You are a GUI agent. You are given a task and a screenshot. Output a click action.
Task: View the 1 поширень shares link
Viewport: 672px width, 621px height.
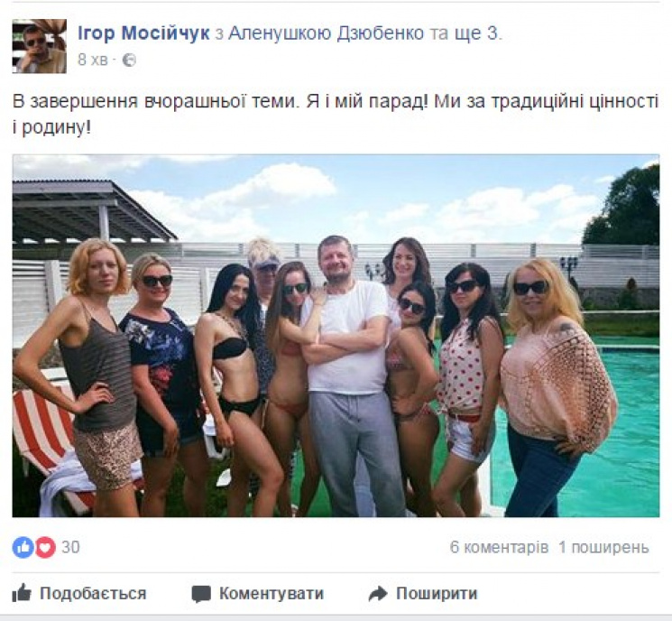click(603, 548)
